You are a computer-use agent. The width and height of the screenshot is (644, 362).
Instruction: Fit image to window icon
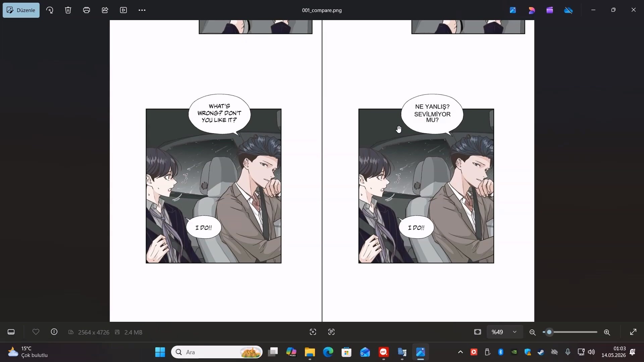pyautogui.click(x=478, y=332)
